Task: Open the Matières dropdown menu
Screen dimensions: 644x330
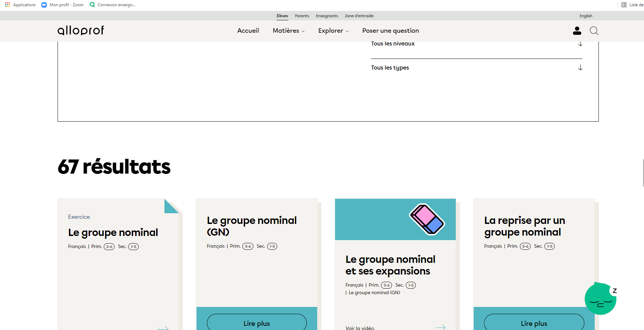Action: [x=288, y=31]
